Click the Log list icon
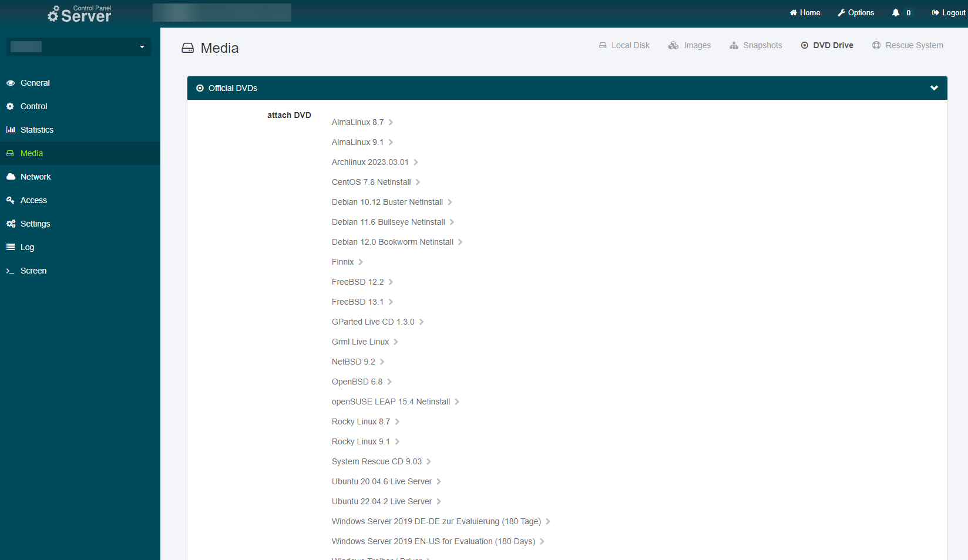This screenshot has width=968, height=560. click(11, 247)
